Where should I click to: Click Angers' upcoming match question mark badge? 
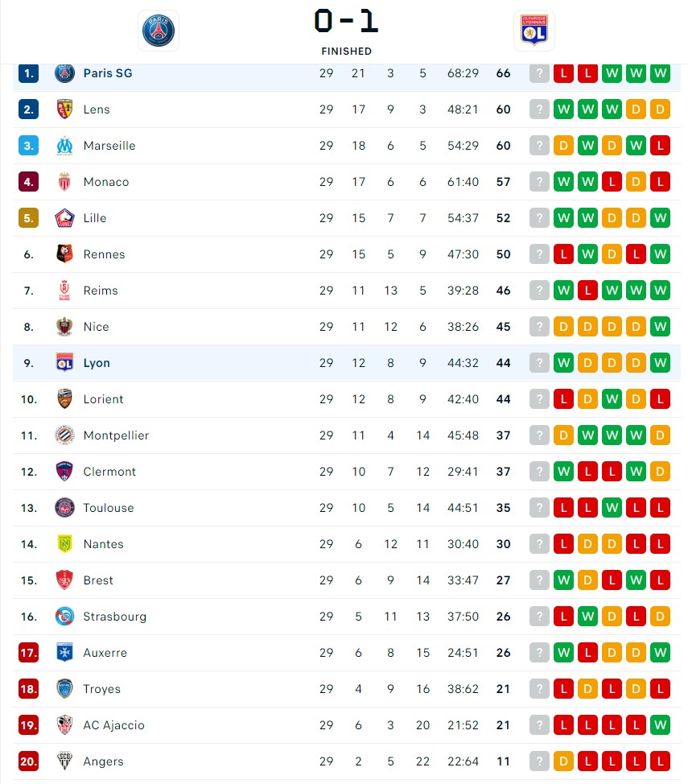point(539,761)
